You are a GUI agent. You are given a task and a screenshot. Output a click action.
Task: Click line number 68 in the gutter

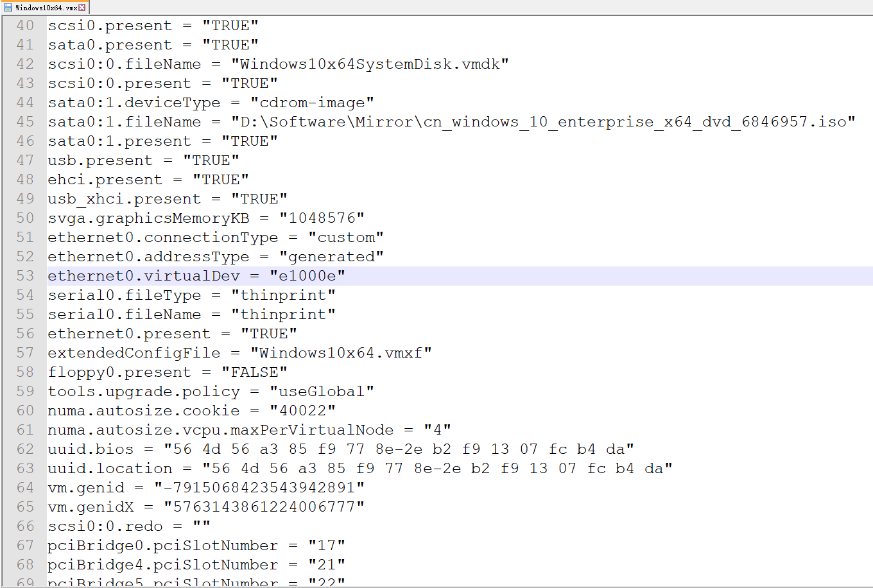click(25, 565)
